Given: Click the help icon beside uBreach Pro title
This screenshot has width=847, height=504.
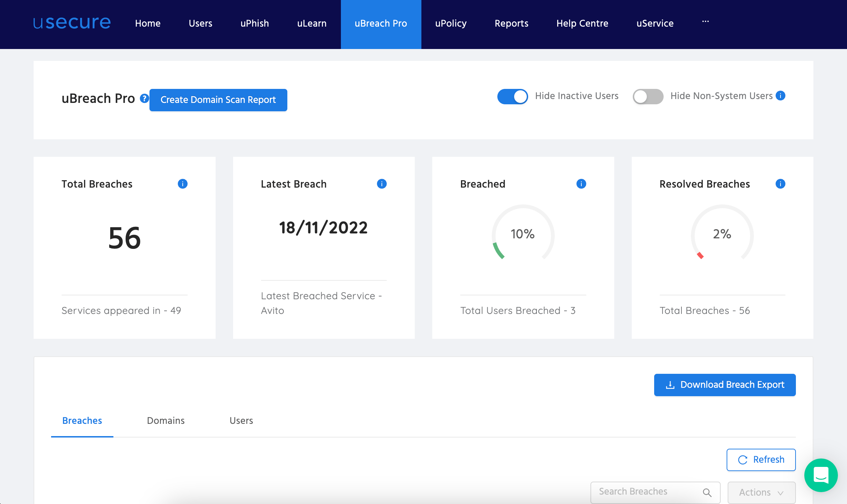Looking at the screenshot, I should pos(144,99).
